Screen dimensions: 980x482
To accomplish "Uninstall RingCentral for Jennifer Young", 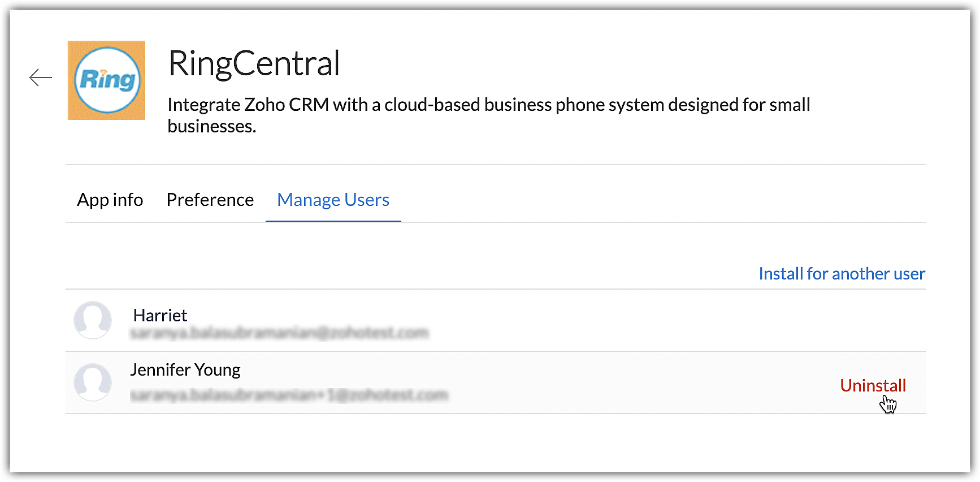I will click(x=873, y=386).
